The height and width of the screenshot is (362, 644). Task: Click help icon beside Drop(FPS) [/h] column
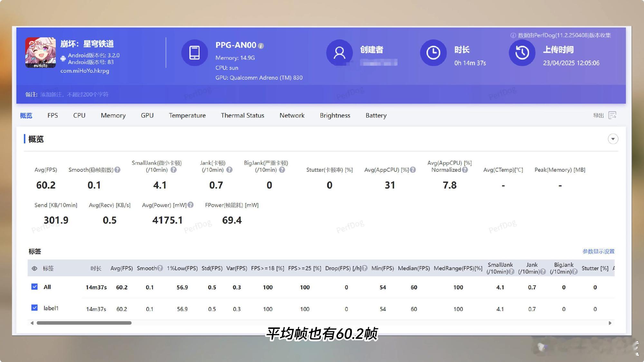click(365, 268)
